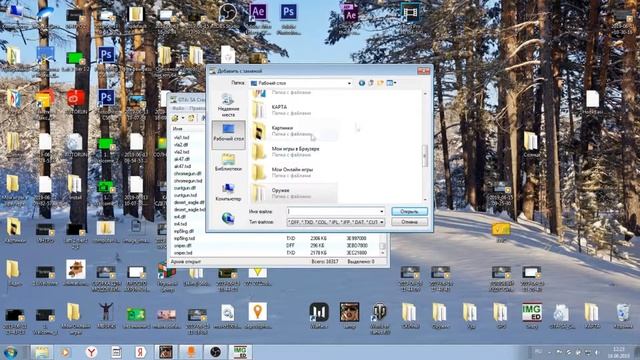Close the Добавить с заменой dialog

coord(423,71)
